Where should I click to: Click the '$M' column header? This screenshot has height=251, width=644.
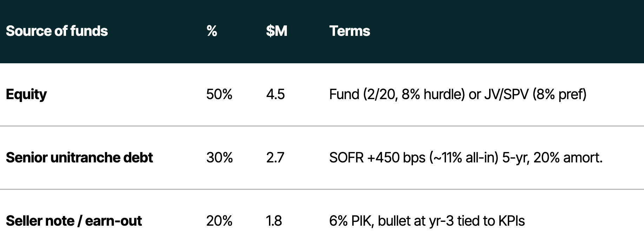point(276,31)
